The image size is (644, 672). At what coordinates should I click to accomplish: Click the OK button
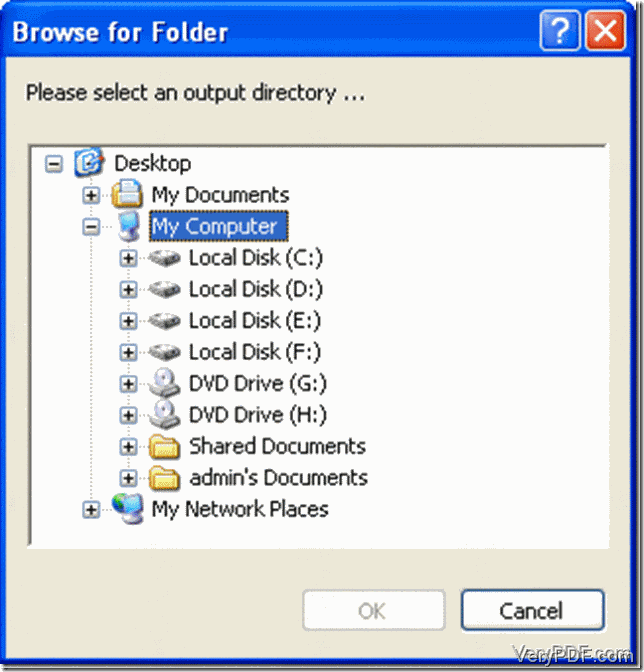[374, 610]
